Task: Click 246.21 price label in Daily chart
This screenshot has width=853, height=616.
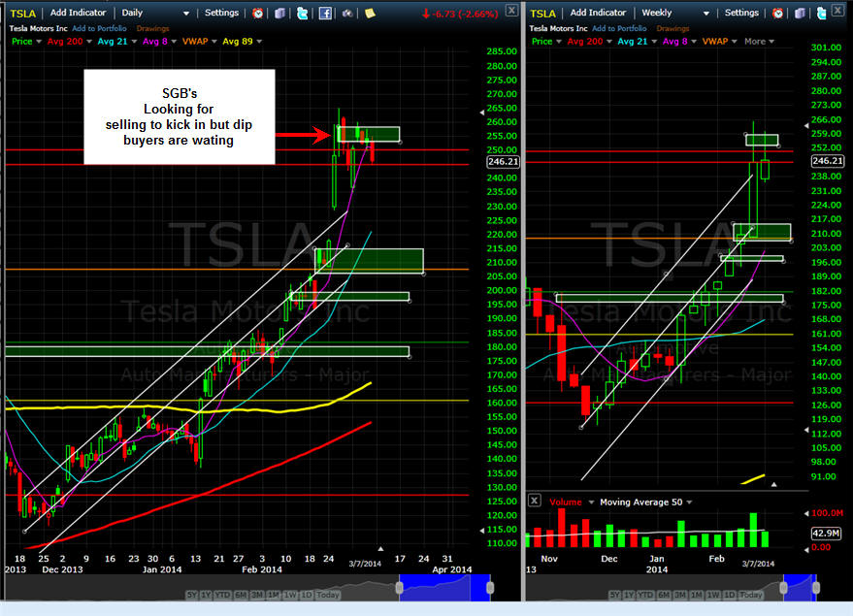Action: click(x=504, y=161)
